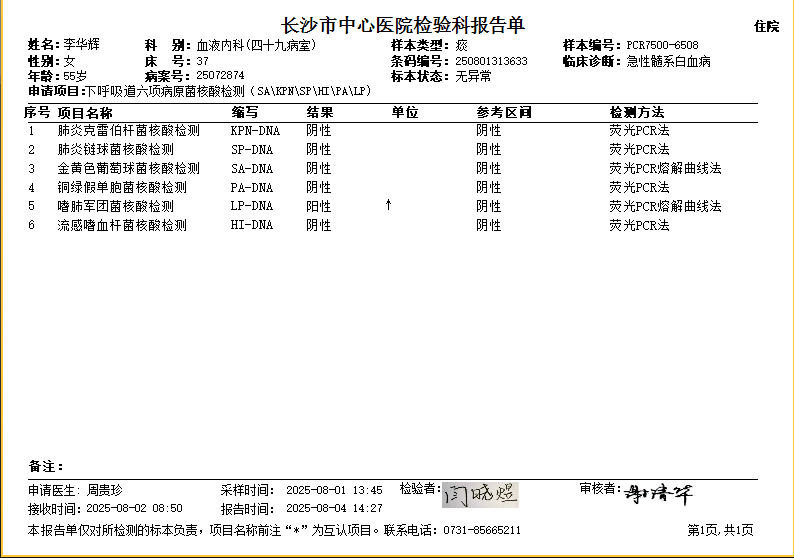
Task: Click the 项目名称 column header
Action: (85, 113)
